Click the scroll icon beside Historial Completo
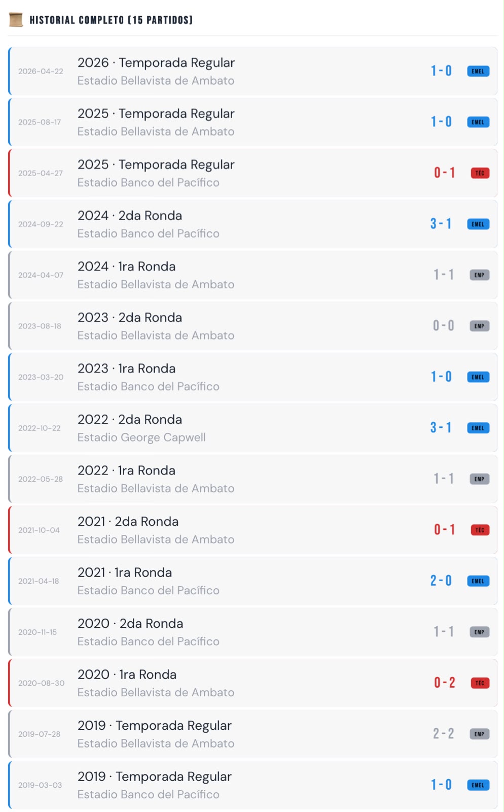This screenshot has width=504, height=812. pos(16,20)
